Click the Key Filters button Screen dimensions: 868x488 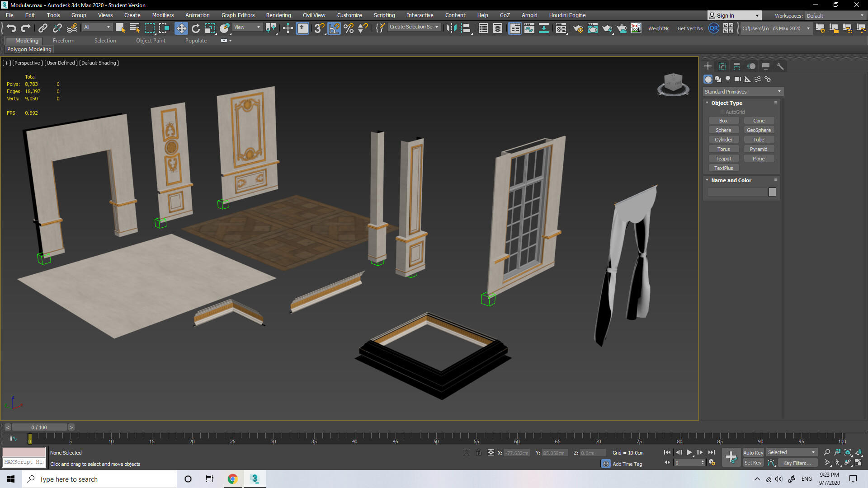tap(797, 463)
